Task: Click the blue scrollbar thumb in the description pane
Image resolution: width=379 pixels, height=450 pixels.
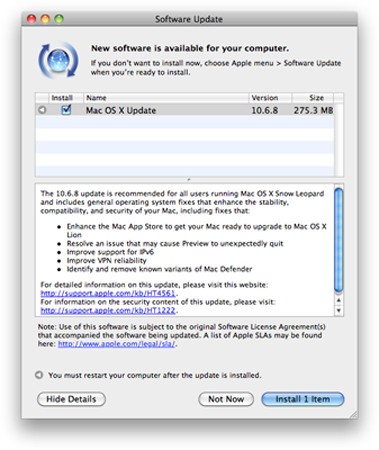Action: click(x=339, y=240)
